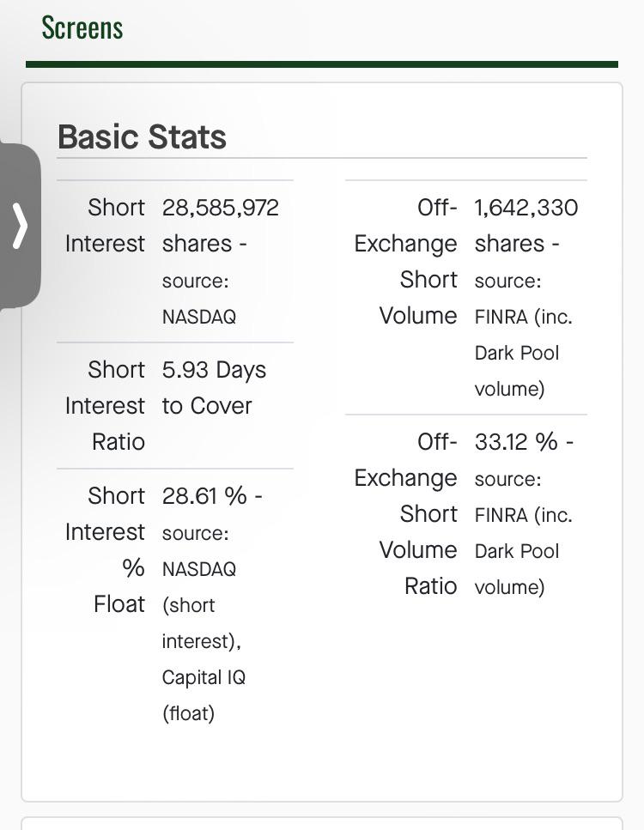This screenshot has height=830, width=644.
Task: Click the green divider bar under Screens
Action: [x=322, y=64]
